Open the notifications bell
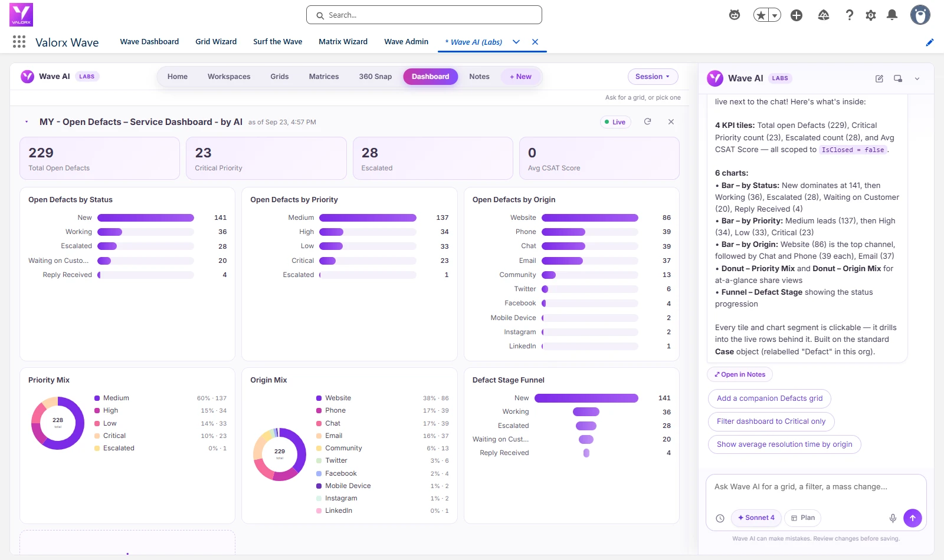Screen dimensions: 944x560 pos(892,15)
